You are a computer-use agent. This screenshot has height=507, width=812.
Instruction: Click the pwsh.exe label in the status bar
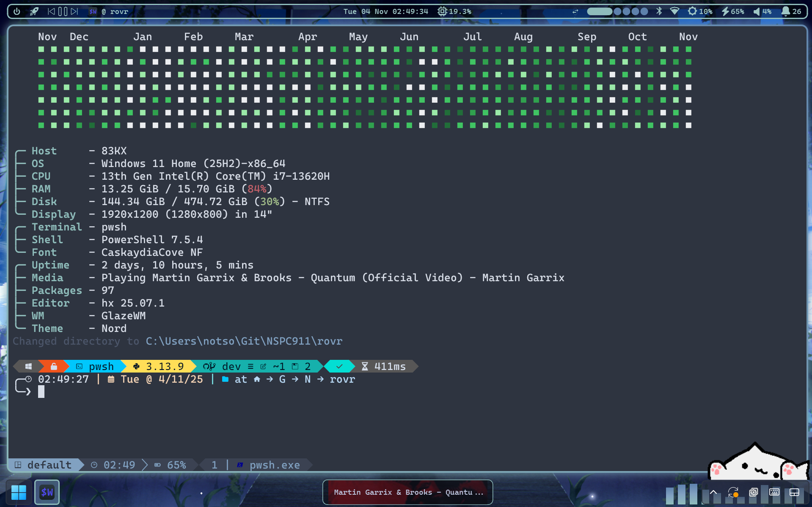click(274, 465)
